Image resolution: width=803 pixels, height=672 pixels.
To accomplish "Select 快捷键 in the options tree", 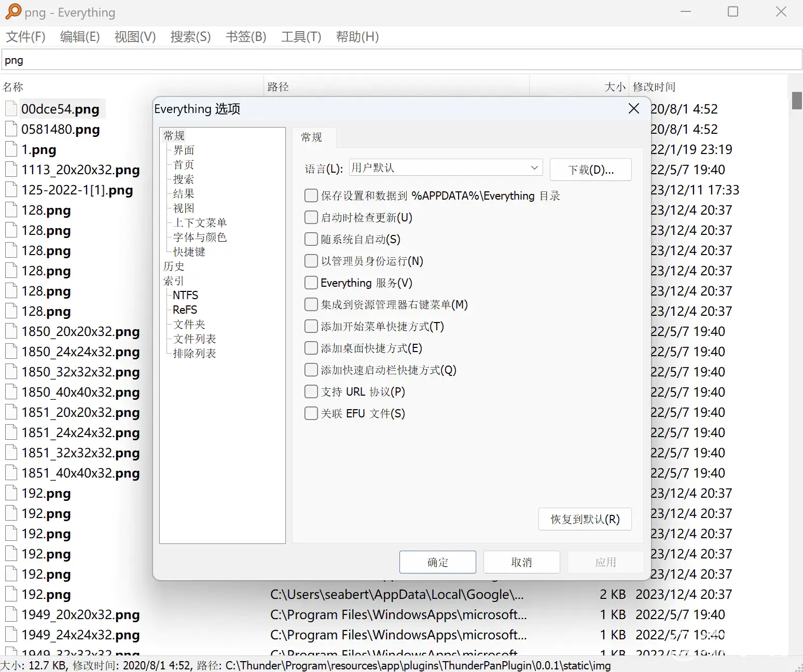I will (189, 251).
